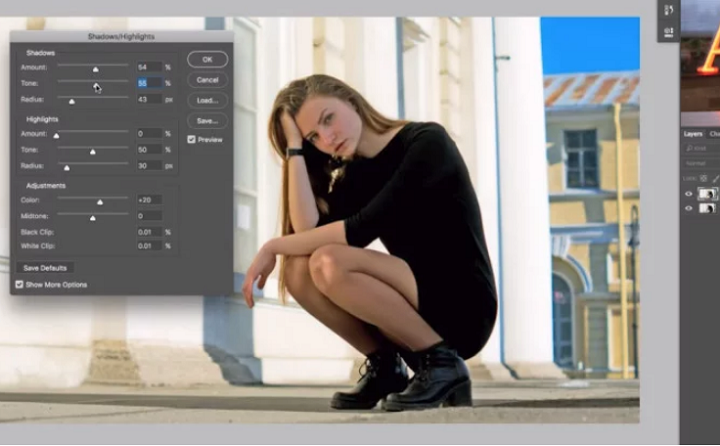Switch to the Layers tab
The image size is (720, 446).
pyautogui.click(x=693, y=133)
